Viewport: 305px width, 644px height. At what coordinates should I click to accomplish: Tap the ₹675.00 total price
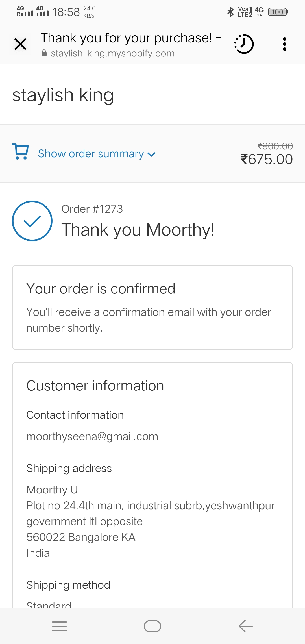point(267,159)
